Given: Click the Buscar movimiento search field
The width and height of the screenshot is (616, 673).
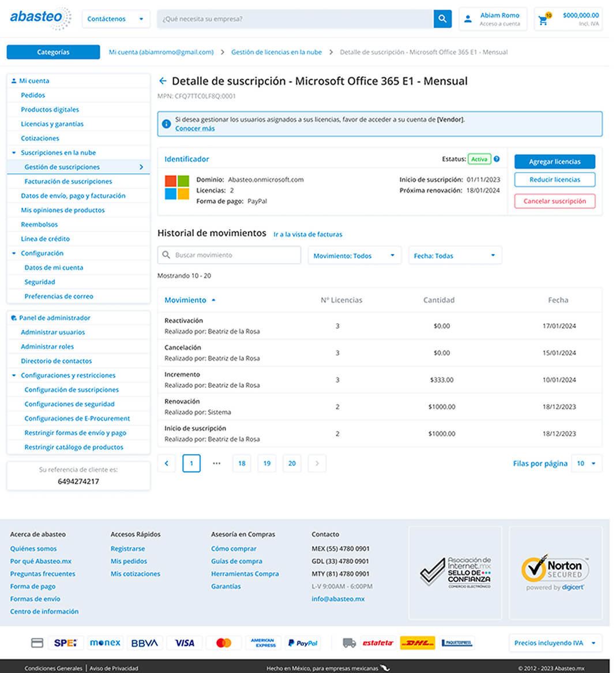Looking at the screenshot, I should (x=229, y=255).
